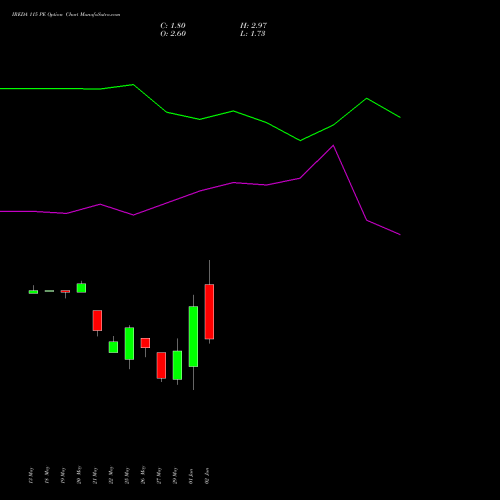Click the 21 May date axis label
Image resolution: width=500 pixels, height=500 pixels.
95,476
